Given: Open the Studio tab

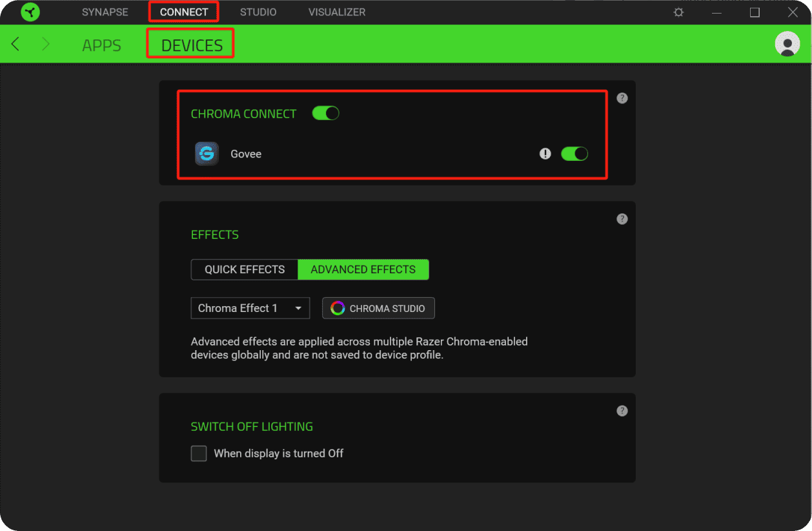Looking at the screenshot, I should (258, 12).
